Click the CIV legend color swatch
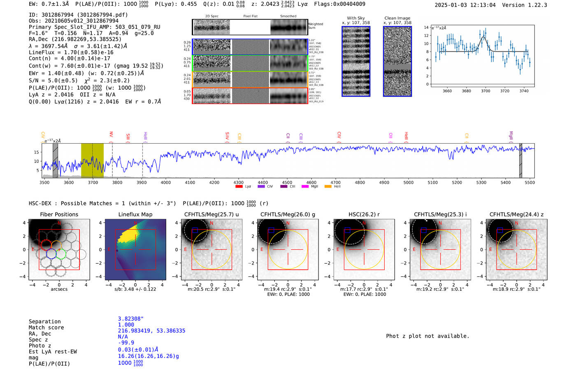The image size is (576, 392). coord(261,186)
